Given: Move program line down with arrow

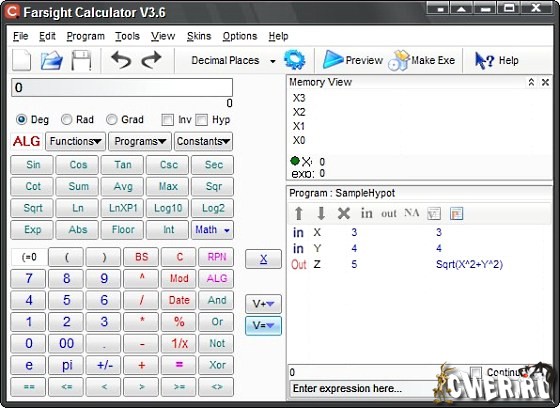Looking at the screenshot, I should coord(321,213).
